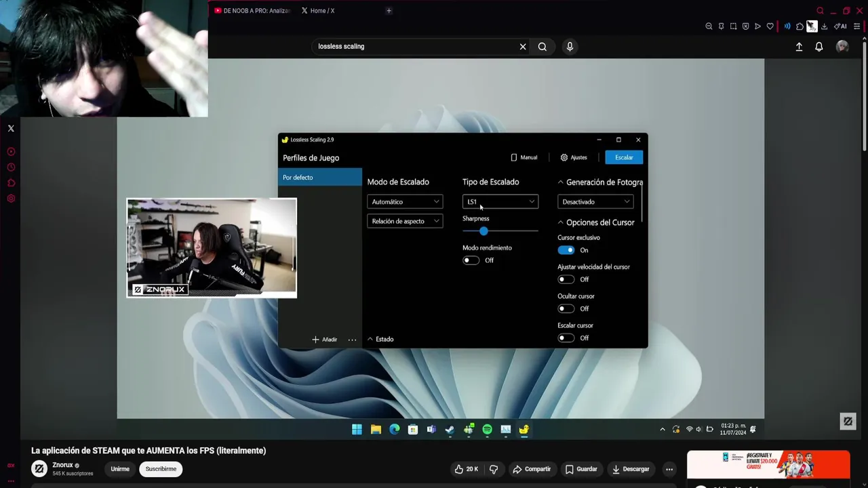Start voice search with microphone icon
The width and height of the screenshot is (868, 488).
570,47
